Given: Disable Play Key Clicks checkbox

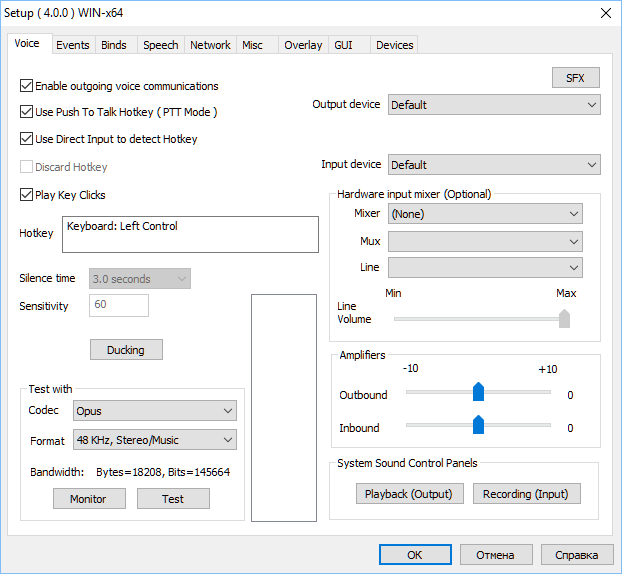Looking at the screenshot, I should click(x=26, y=195).
